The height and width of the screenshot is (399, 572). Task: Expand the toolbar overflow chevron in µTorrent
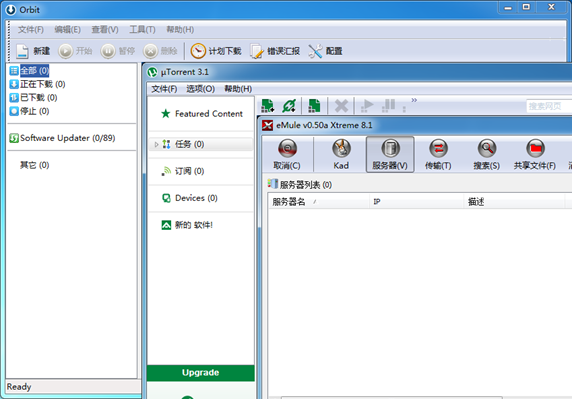[x=414, y=100]
